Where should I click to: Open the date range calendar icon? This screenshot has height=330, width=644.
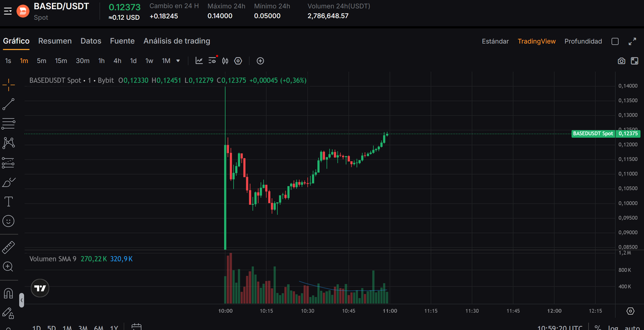136,327
